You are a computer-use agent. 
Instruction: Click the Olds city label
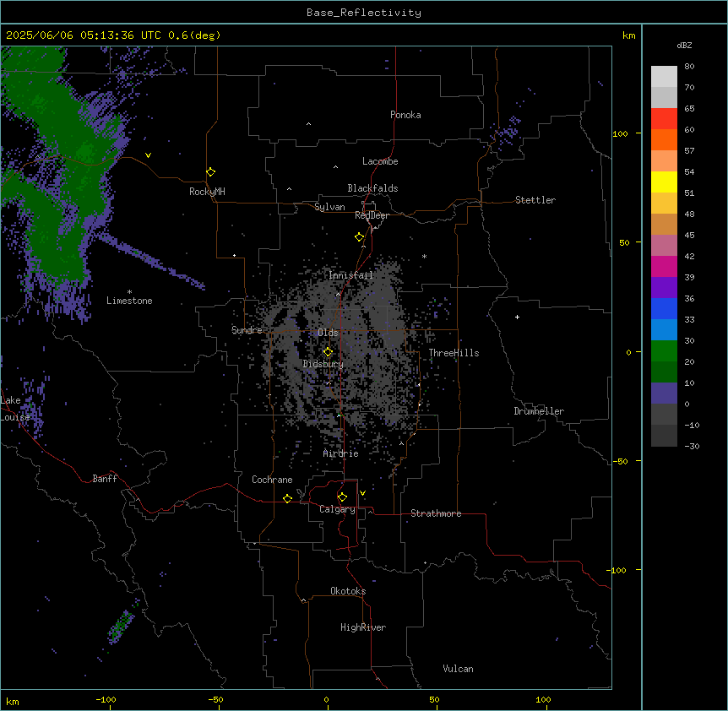coord(328,333)
